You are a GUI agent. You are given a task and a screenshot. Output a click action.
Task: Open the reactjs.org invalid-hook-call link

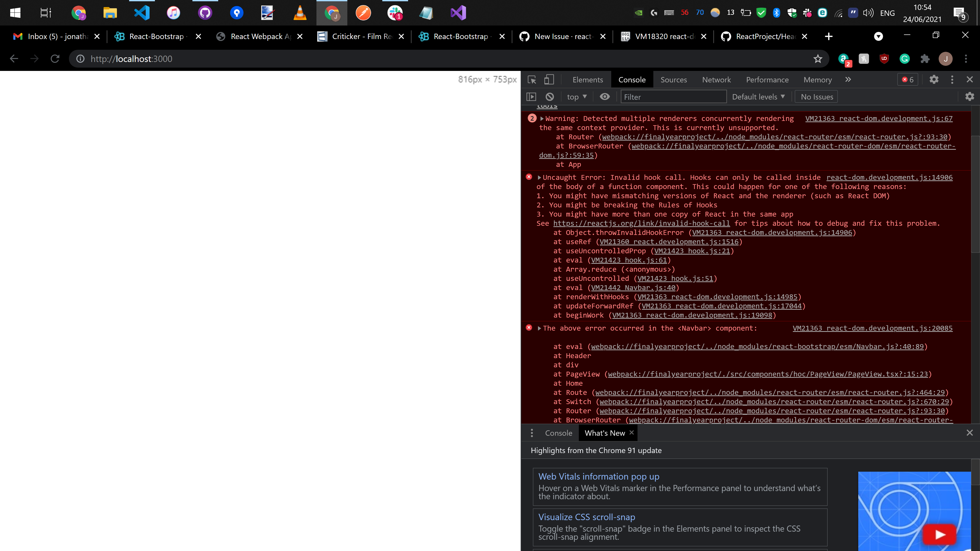(x=641, y=223)
